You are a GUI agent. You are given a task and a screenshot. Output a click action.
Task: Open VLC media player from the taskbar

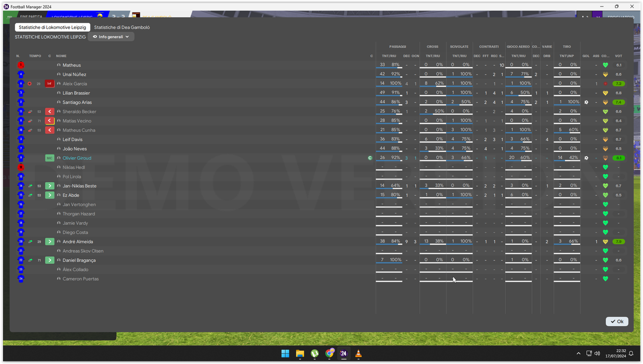(358, 353)
